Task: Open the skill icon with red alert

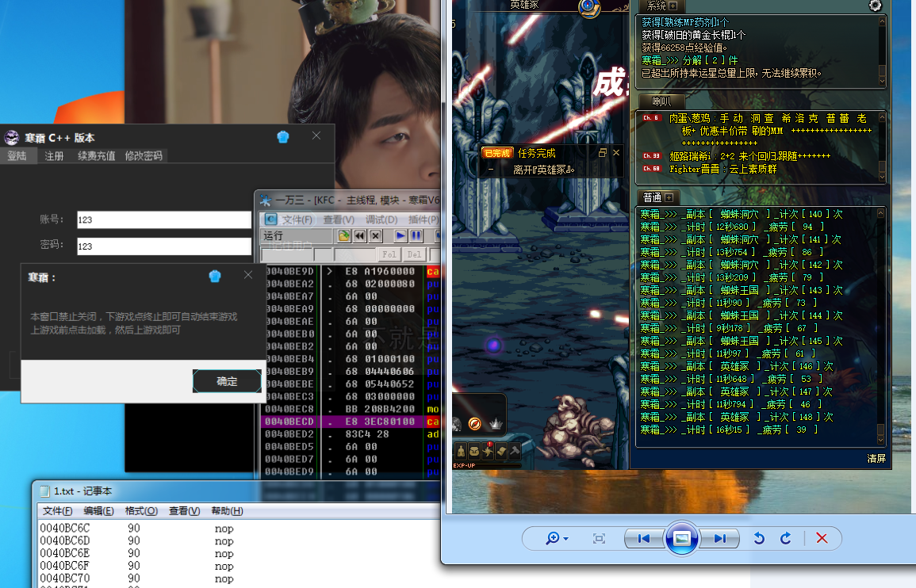Action: [488, 451]
